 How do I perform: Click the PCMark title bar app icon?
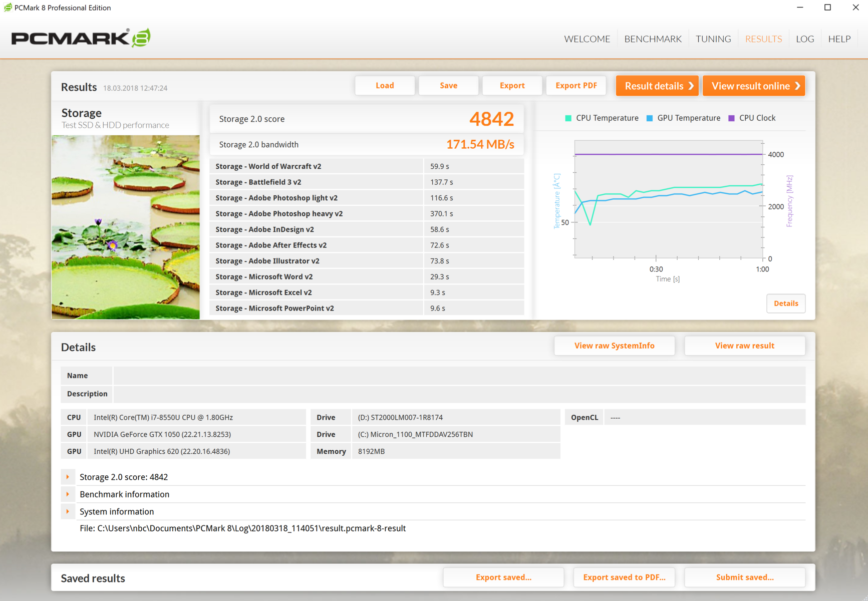tap(8, 8)
